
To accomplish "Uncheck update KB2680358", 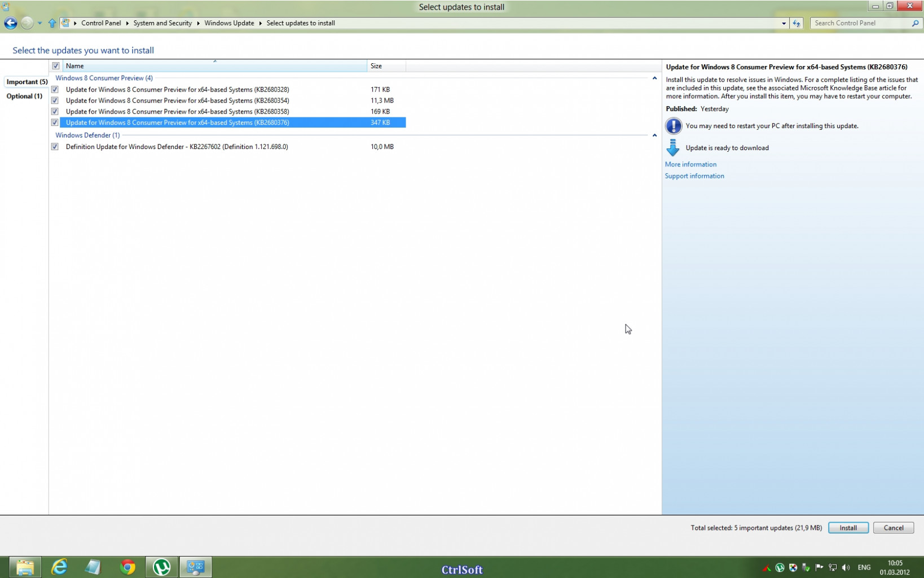I will [x=55, y=111].
